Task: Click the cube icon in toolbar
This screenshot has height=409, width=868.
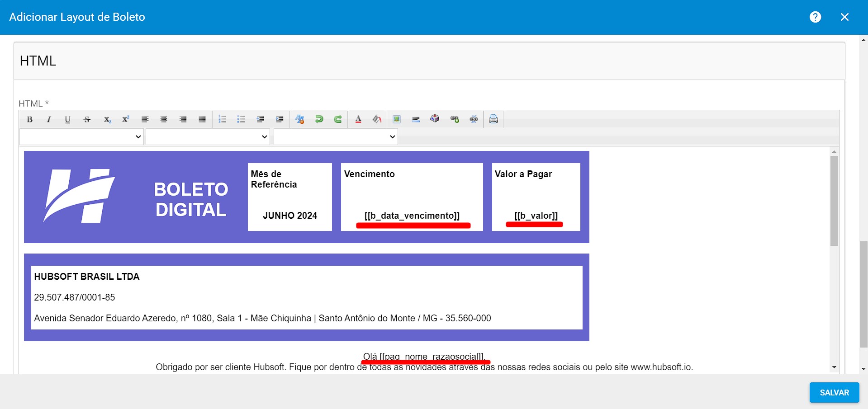Action: pyautogui.click(x=435, y=119)
